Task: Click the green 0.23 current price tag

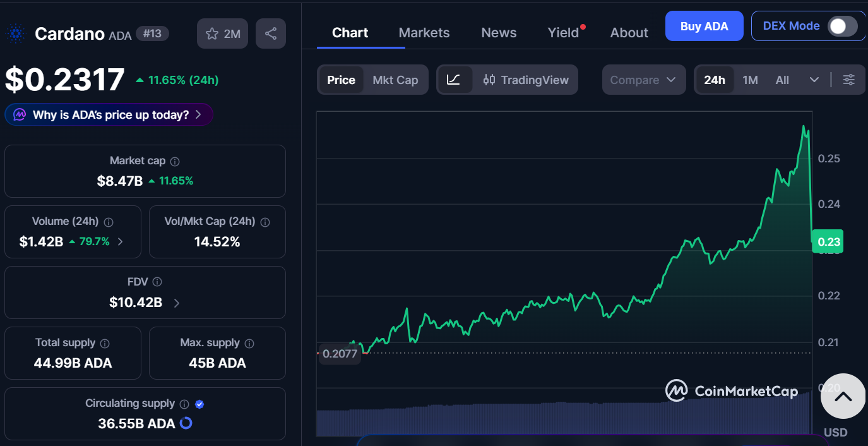Action: [828, 241]
